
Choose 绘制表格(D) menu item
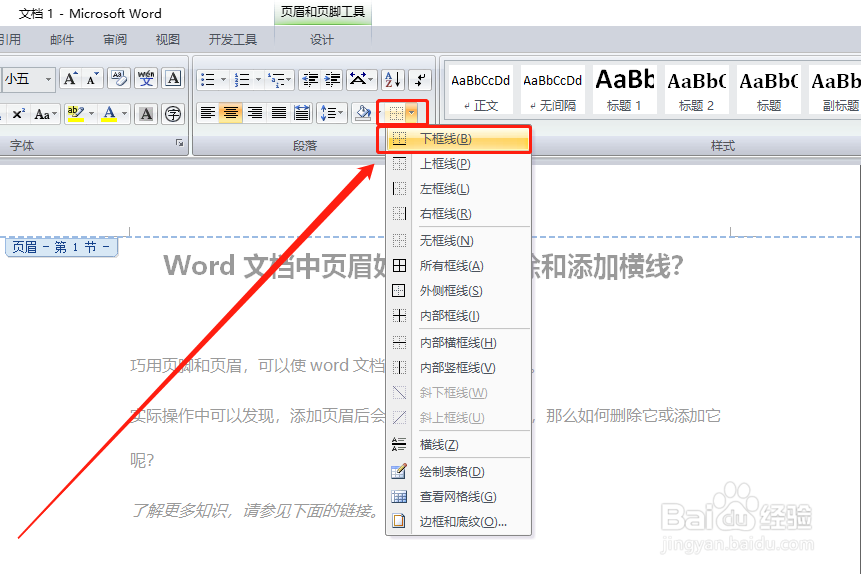coord(458,472)
